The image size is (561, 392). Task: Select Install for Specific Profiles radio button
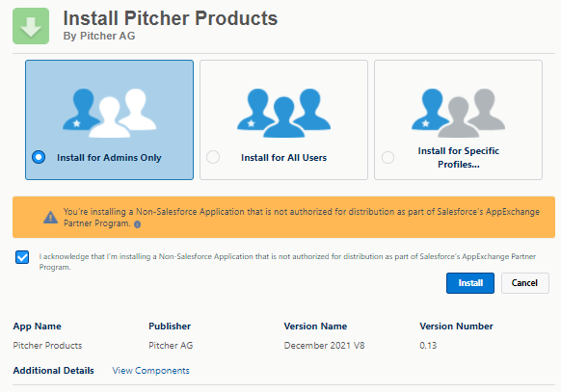click(387, 157)
